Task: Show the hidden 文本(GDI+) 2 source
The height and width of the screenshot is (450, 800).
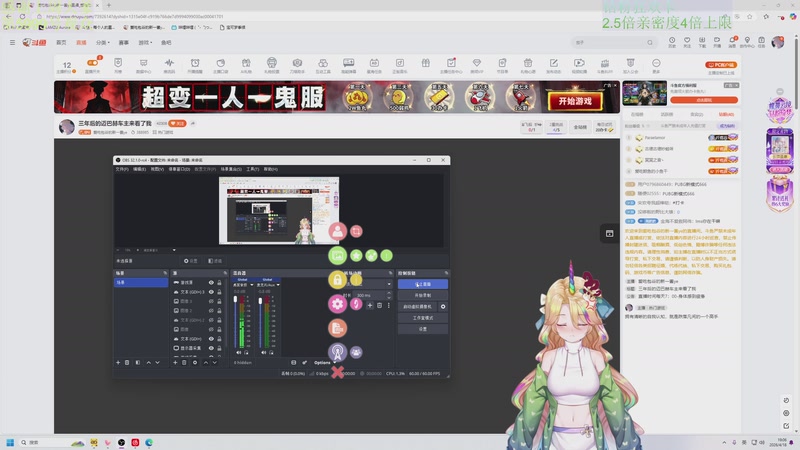Action: click(211, 320)
